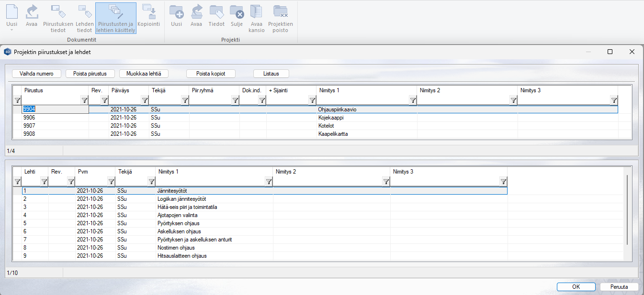644x295 pixels.
Task: Open Piirustuksen tiedot from the ribbon
Action: point(58,11)
